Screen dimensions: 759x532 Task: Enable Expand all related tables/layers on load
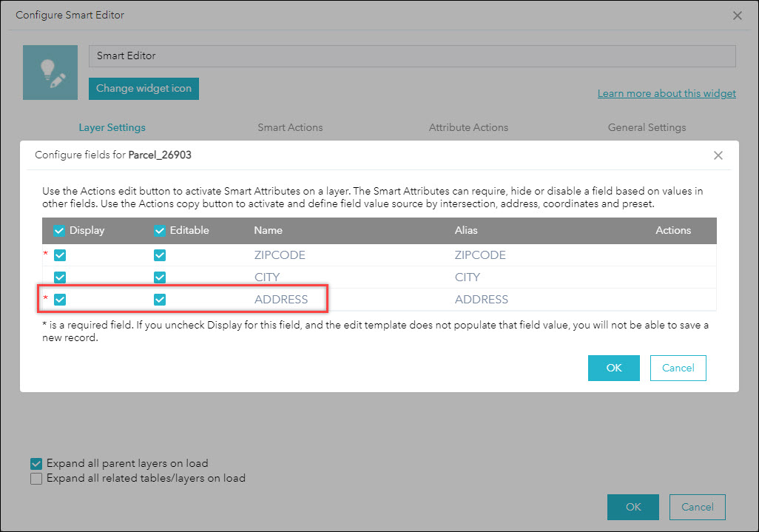click(x=36, y=479)
